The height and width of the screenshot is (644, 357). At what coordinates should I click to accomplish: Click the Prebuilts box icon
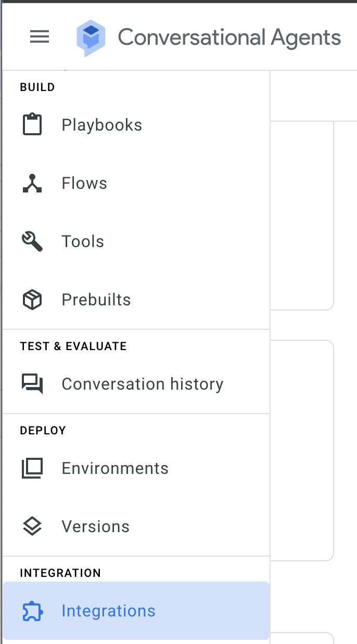click(x=32, y=300)
